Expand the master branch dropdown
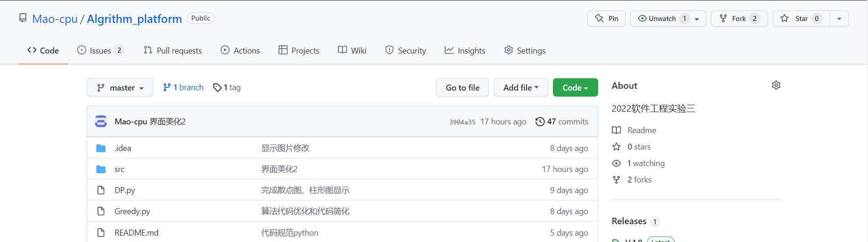Image resolution: width=868 pixels, height=242 pixels. [x=120, y=88]
